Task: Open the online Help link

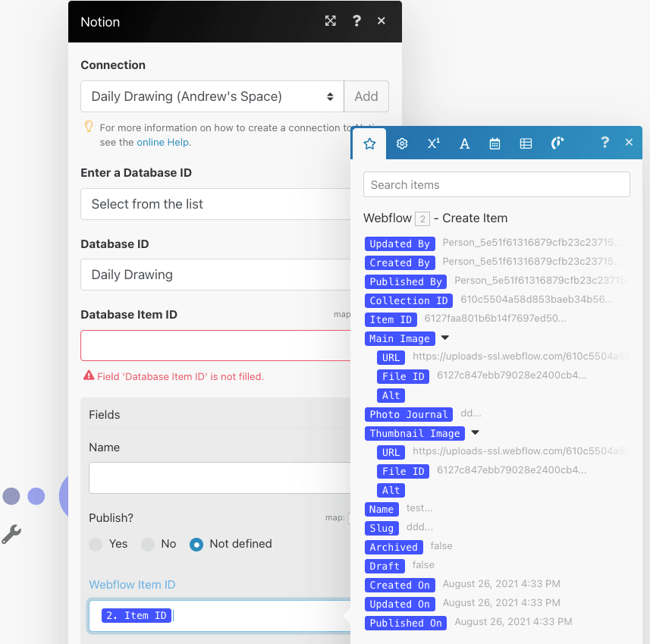Action: click(x=164, y=142)
